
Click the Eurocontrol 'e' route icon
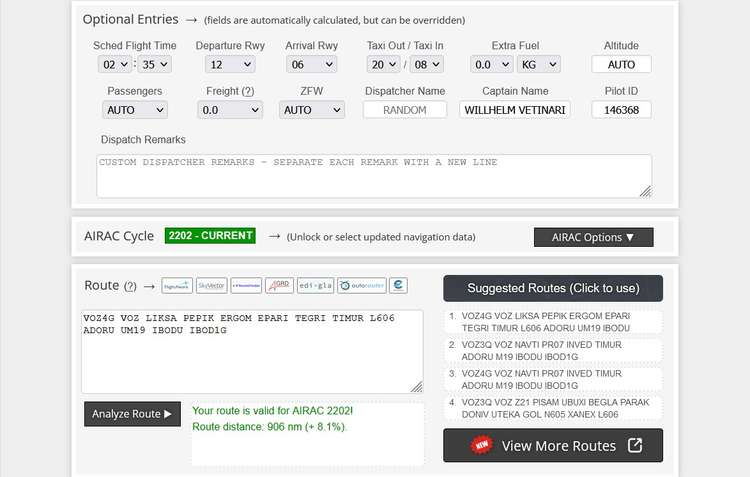click(398, 285)
